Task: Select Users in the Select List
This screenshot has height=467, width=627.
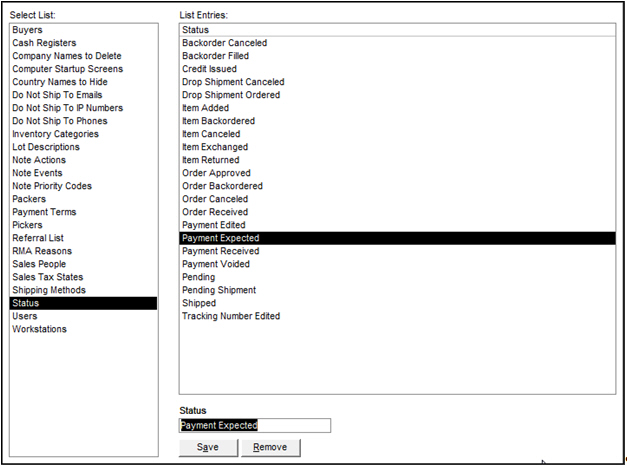Action: pos(25,316)
